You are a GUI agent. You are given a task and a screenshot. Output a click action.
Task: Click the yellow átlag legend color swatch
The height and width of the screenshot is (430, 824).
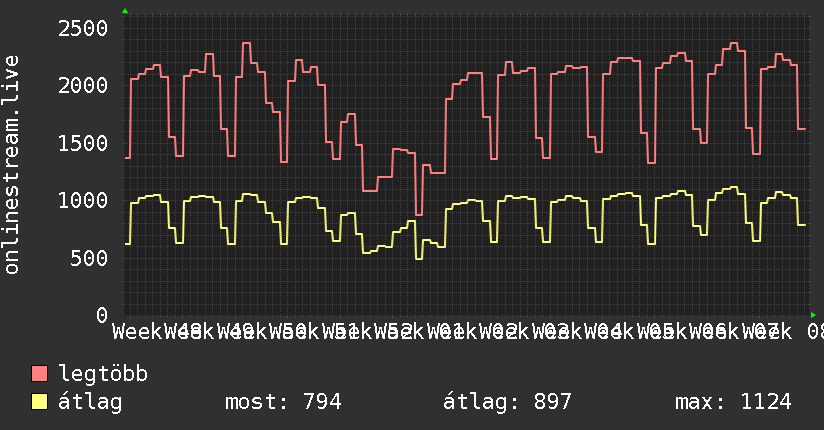[x=39, y=402]
